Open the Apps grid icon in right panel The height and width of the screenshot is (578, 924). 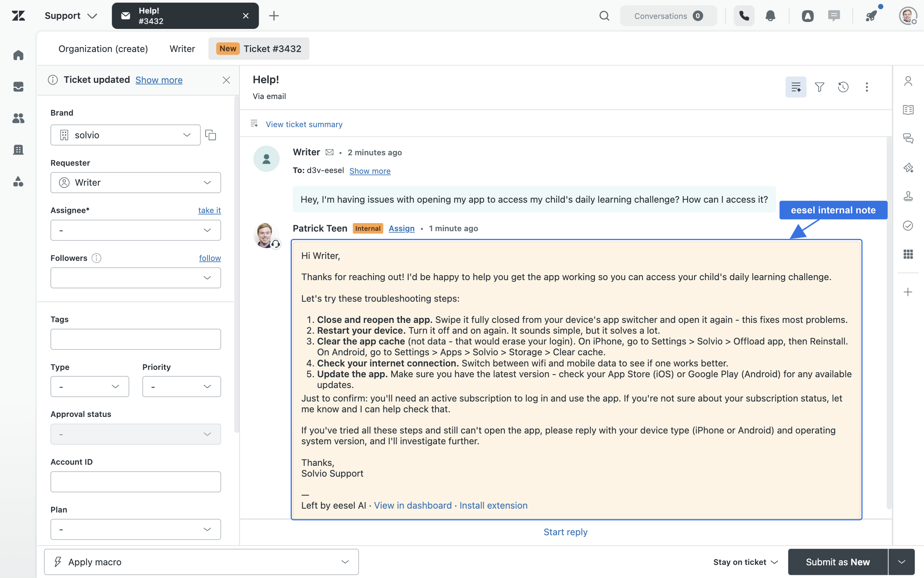pos(908,254)
